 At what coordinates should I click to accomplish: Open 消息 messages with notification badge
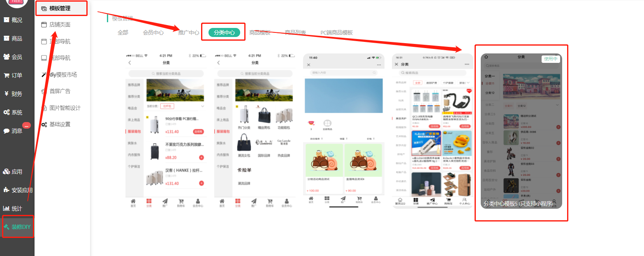click(13, 131)
